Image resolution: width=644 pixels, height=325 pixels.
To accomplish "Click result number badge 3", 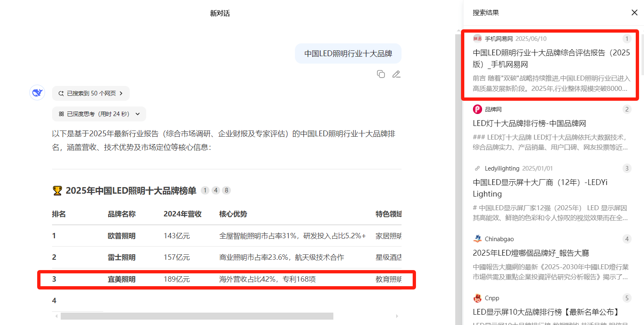I will click(627, 168).
